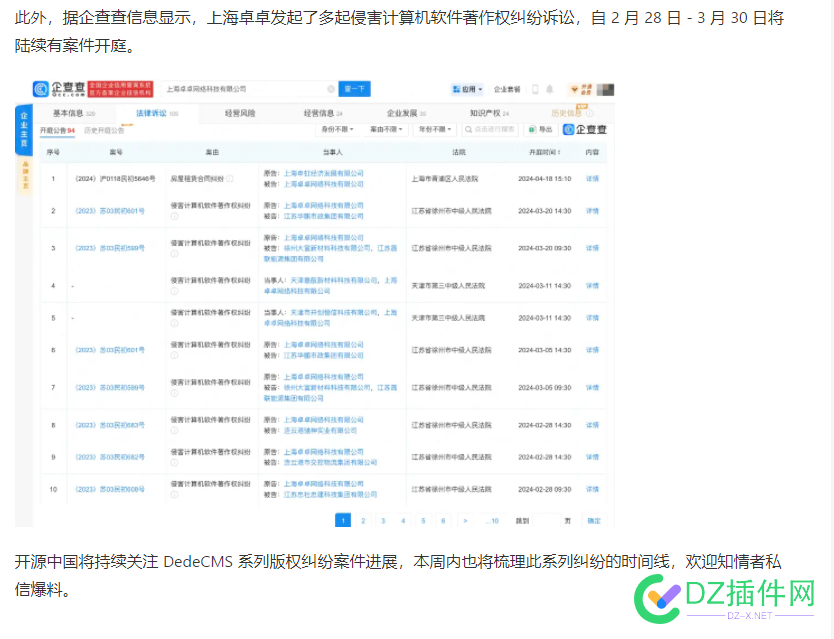Click the date 2024-04-18 15:10 in row 1
The height and width of the screenshot is (639, 834).
tap(545, 179)
